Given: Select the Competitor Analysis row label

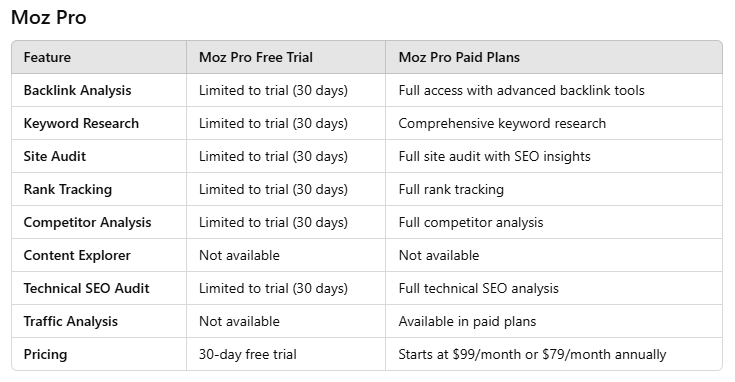Looking at the screenshot, I should click(88, 222).
